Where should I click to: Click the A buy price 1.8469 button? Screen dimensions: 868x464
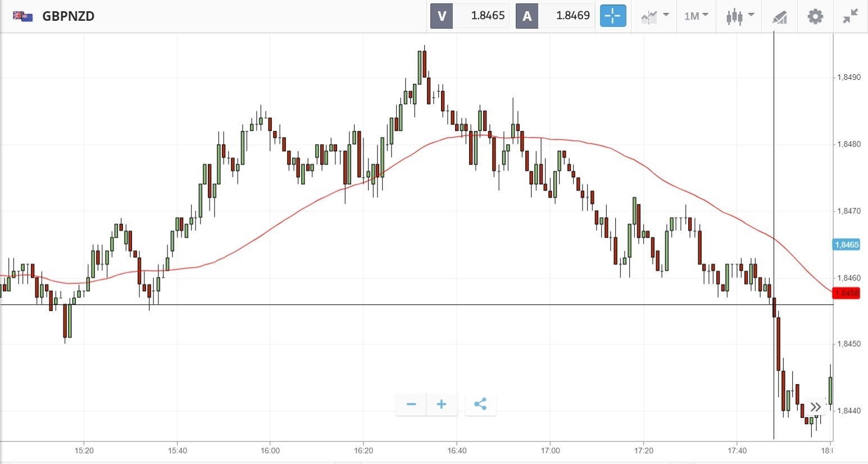[555, 16]
